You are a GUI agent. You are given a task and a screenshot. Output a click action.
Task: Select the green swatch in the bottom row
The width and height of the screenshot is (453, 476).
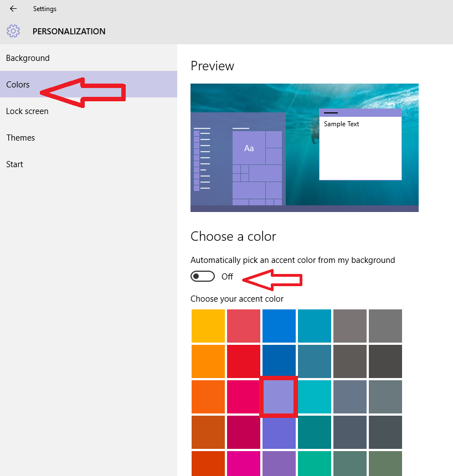point(385,465)
